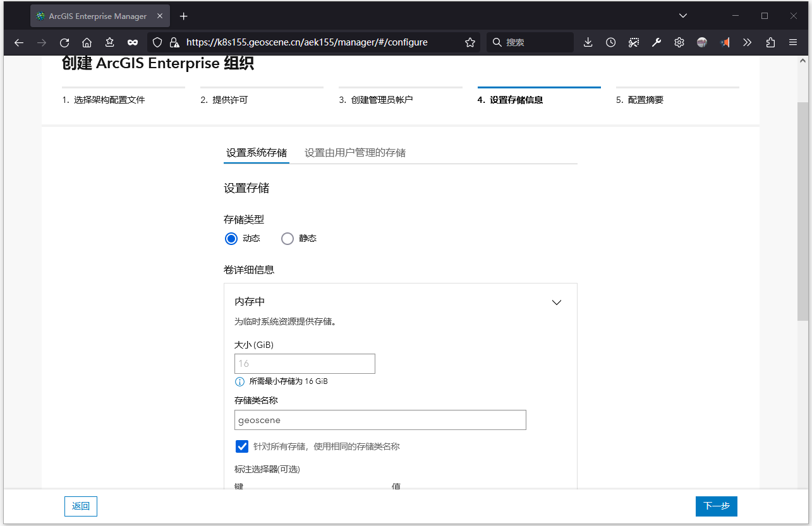Go back with the browser back arrow
812x526 pixels.
(x=19, y=42)
